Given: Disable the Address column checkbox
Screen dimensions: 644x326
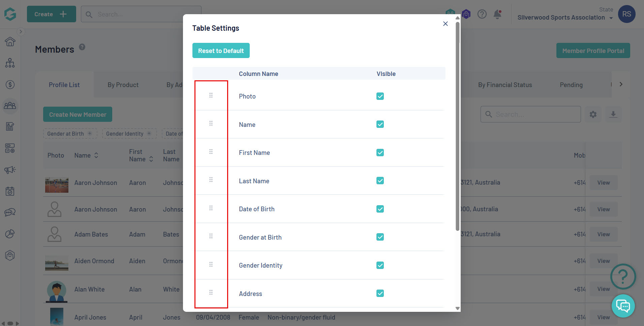Looking at the screenshot, I should (x=380, y=293).
